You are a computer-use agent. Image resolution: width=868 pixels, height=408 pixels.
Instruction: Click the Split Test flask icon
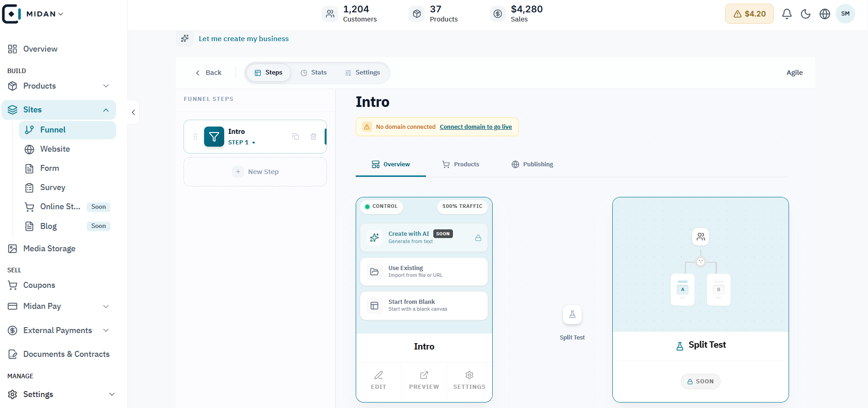[x=572, y=314]
